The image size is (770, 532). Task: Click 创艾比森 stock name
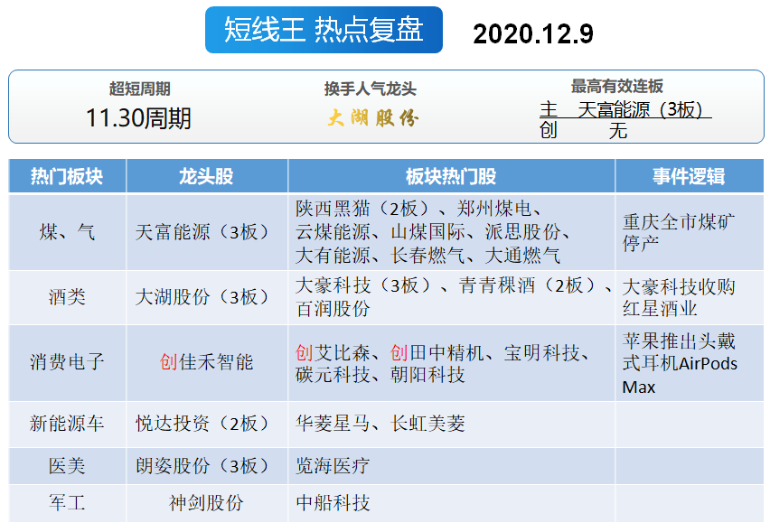coord(333,352)
